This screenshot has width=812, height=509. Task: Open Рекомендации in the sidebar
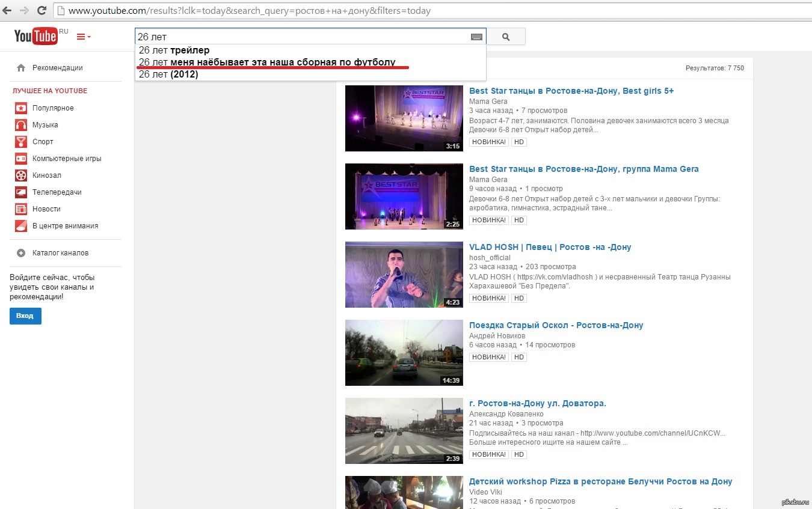click(57, 68)
